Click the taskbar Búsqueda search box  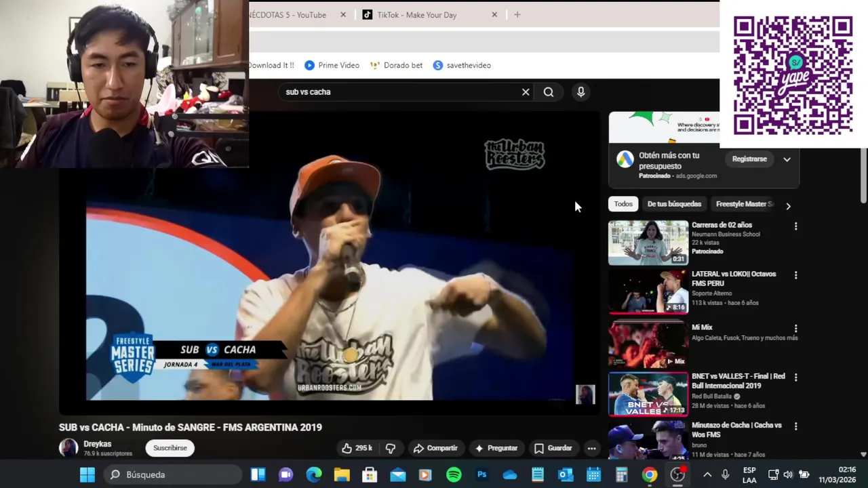(174, 475)
